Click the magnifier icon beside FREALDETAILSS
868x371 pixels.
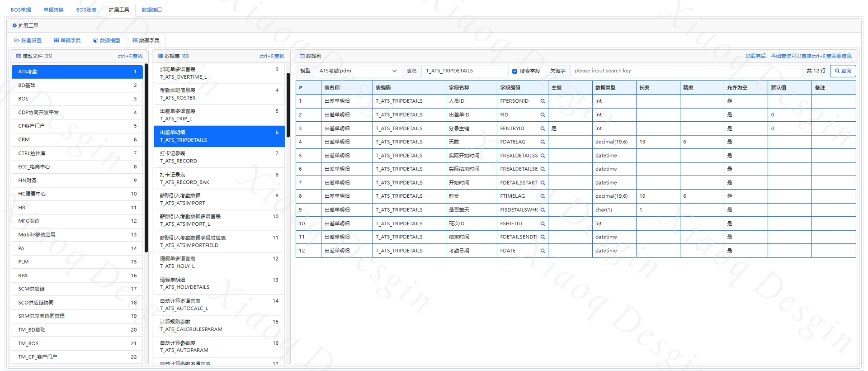(x=542, y=156)
